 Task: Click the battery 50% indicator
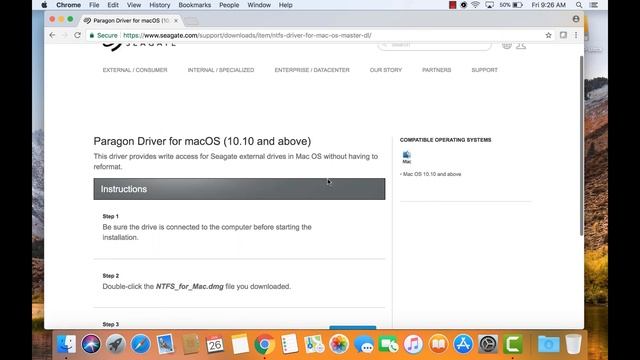pyautogui.click(x=511, y=5)
